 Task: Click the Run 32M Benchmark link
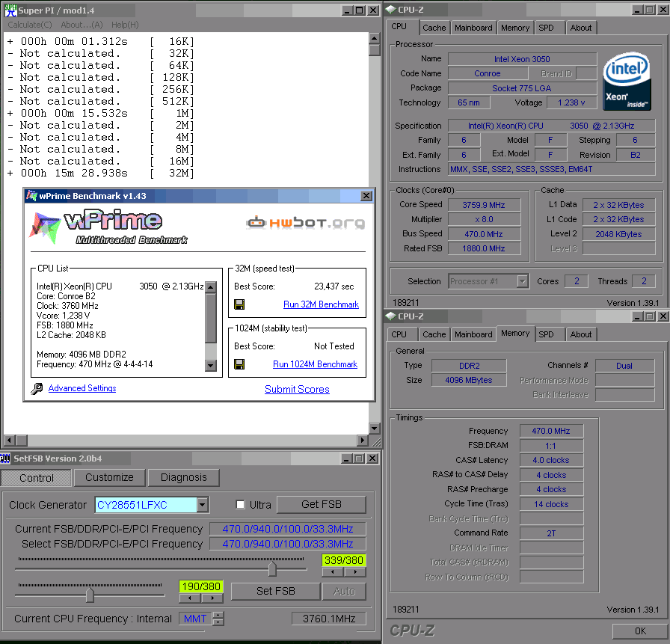[x=321, y=304]
